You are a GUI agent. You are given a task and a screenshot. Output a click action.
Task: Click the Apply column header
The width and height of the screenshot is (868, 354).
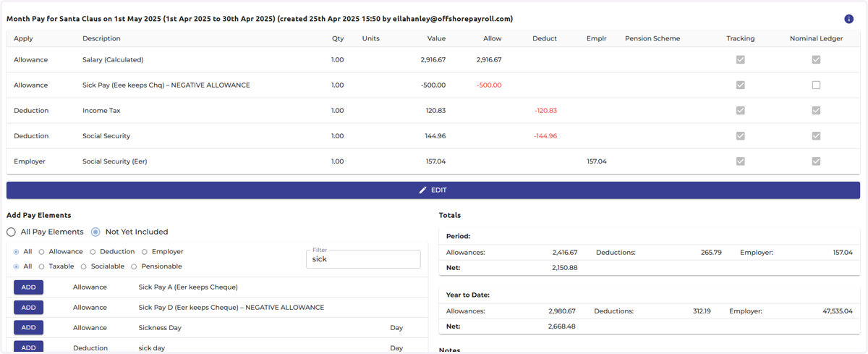tap(23, 38)
